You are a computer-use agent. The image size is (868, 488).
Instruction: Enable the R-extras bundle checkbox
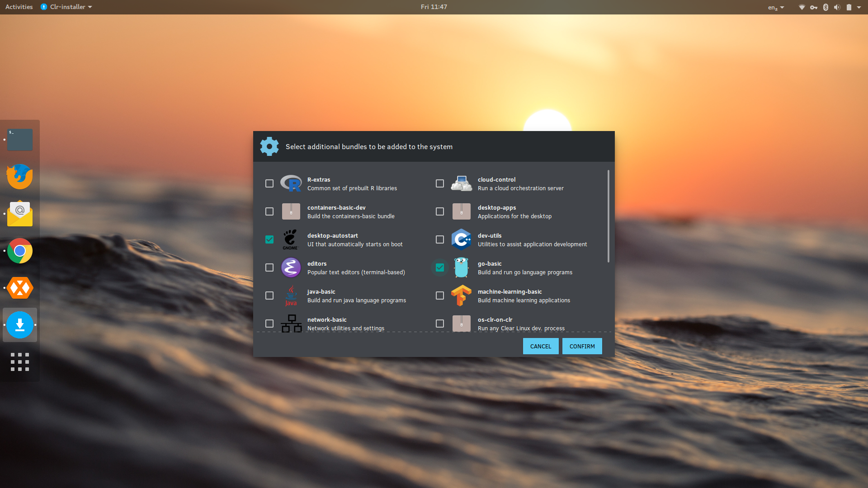point(269,183)
